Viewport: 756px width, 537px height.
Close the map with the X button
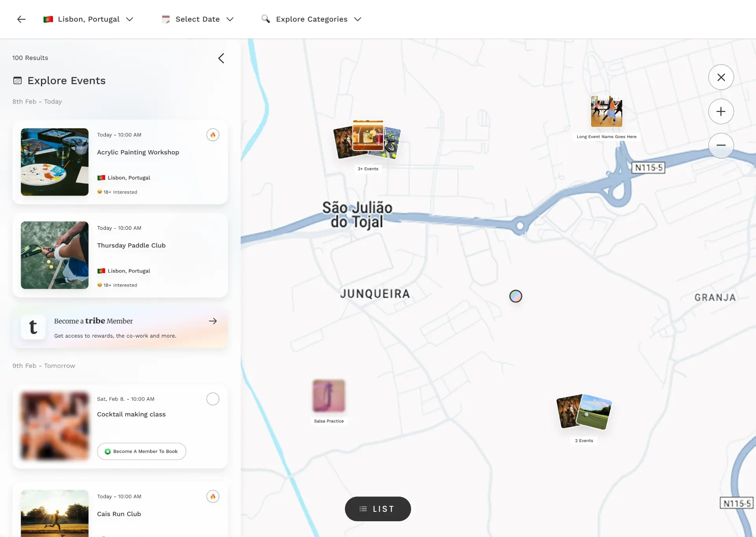click(x=721, y=77)
